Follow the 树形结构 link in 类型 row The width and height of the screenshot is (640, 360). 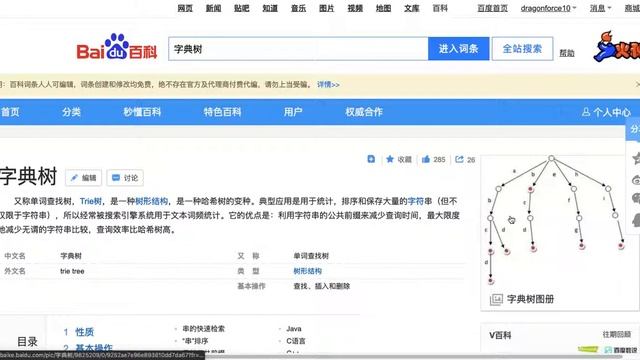click(307, 271)
